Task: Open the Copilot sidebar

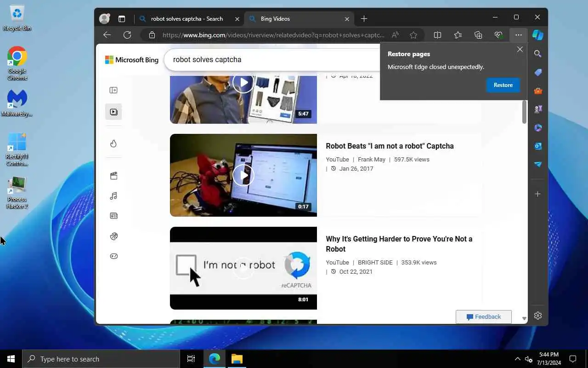Action: [538, 35]
